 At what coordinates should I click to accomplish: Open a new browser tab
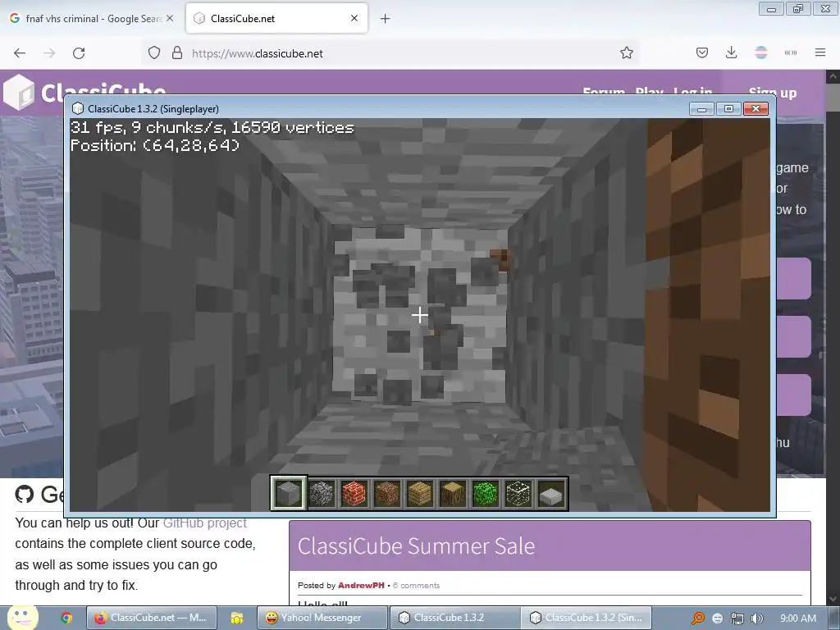pyautogui.click(x=386, y=19)
